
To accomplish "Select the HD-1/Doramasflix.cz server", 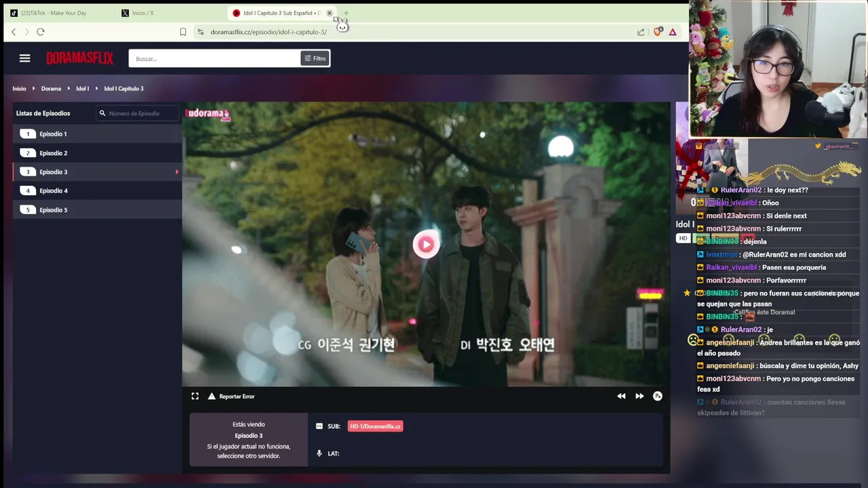I will 376,426.
